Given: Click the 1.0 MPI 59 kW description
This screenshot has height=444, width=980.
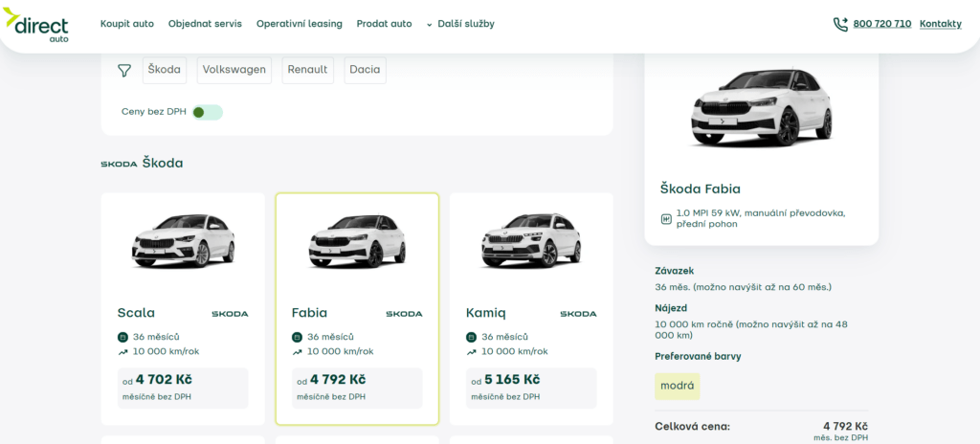Looking at the screenshot, I should coord(761,218).
